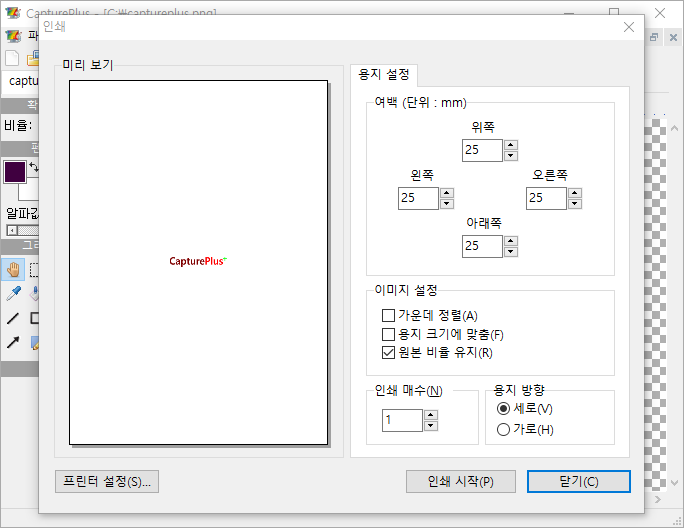
Task: Switch to the 용지 설정 tab
Action: 384,75
